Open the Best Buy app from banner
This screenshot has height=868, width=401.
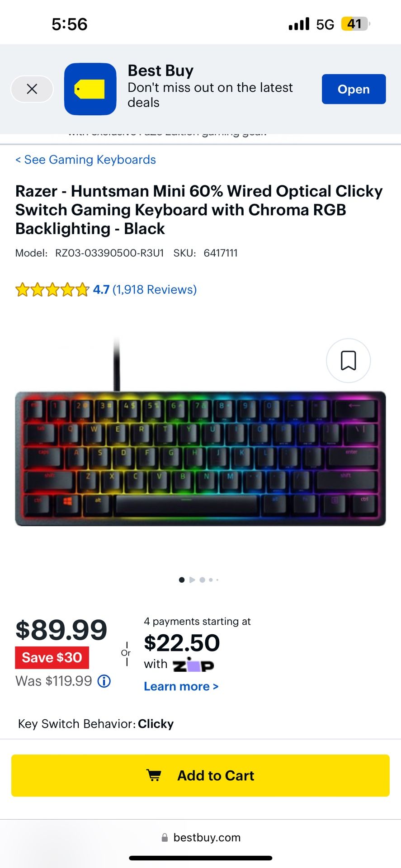coord(354,89)
